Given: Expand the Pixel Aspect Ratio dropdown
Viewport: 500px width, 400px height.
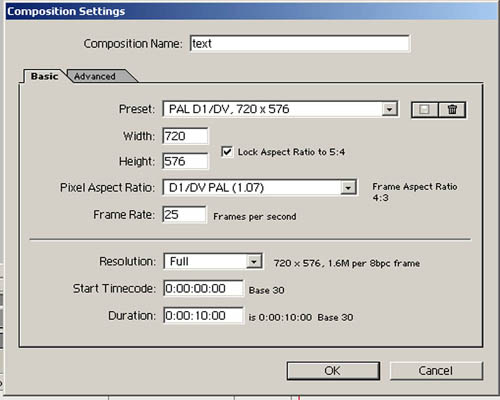Looking at the screenshot, I should click(348, 188).
